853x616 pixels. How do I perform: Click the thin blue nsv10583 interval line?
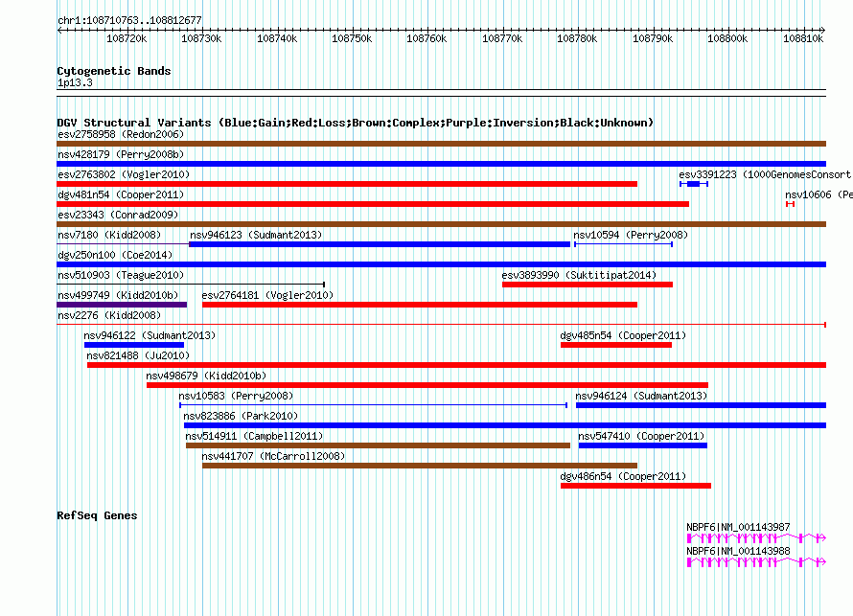click(373, 405)
